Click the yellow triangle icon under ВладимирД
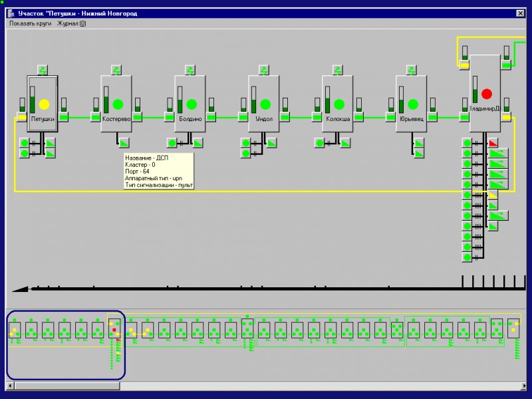This screenshot has height=399, width=532. pyautogui.click(x=493, y=195)
